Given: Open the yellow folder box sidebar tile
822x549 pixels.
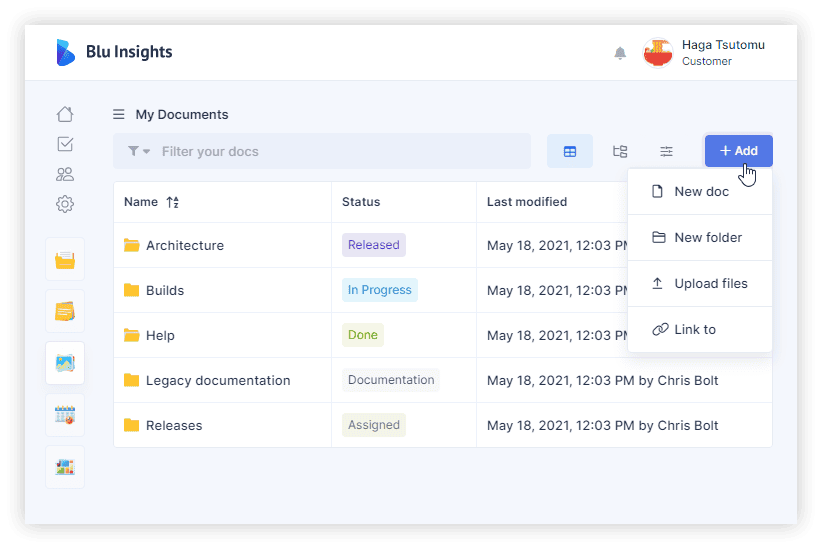Looking at the screenshot, I should 65,260.
